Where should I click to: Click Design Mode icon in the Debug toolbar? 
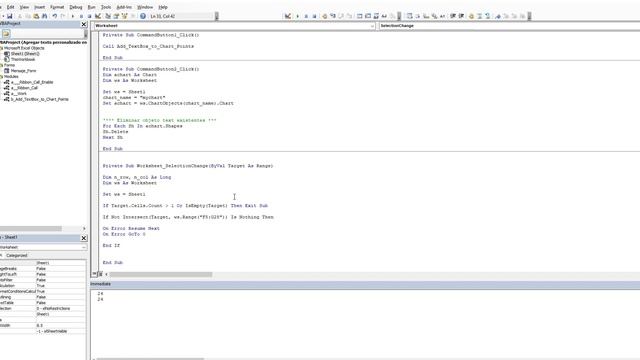click(288, 16)
